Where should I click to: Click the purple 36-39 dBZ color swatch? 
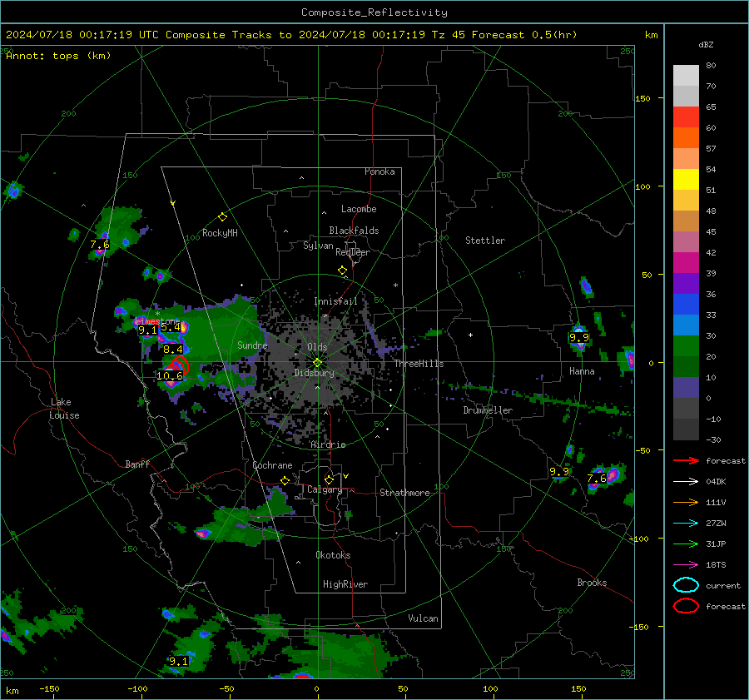686,284
